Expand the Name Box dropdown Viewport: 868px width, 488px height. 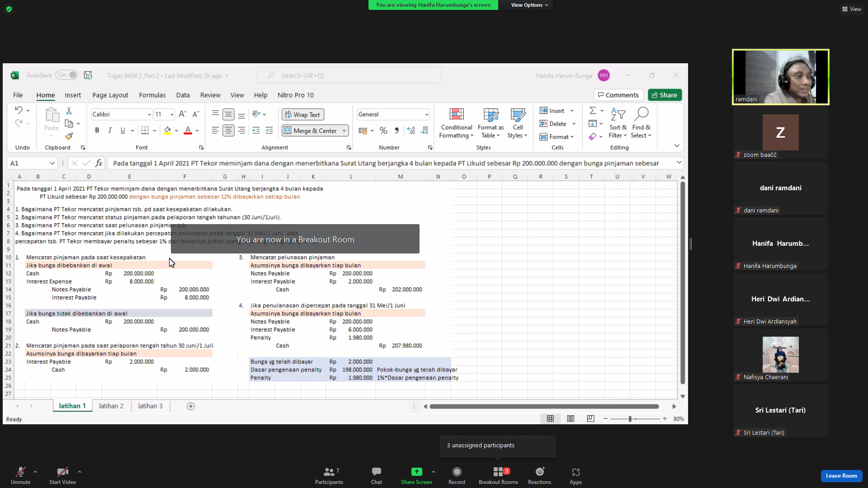(52, 163)
